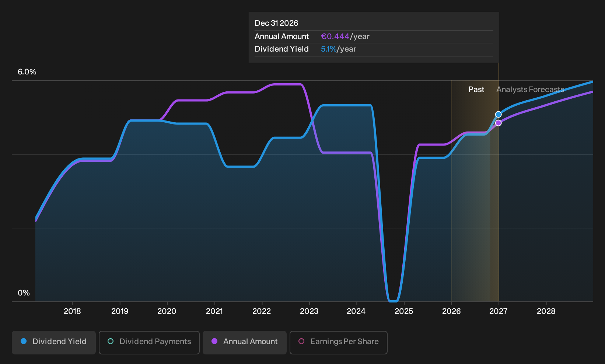
Task: Enable the Dividend Payments series
Action: (x=149, y=343)
